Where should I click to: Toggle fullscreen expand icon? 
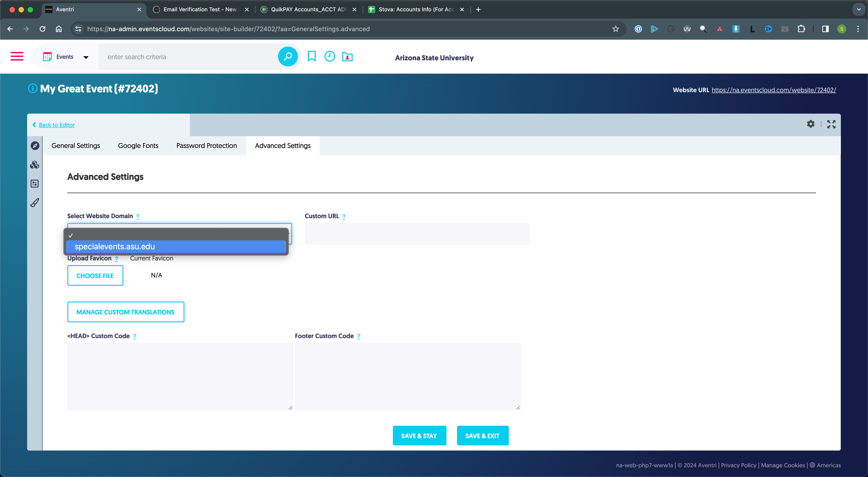click(x=831, y=124)
